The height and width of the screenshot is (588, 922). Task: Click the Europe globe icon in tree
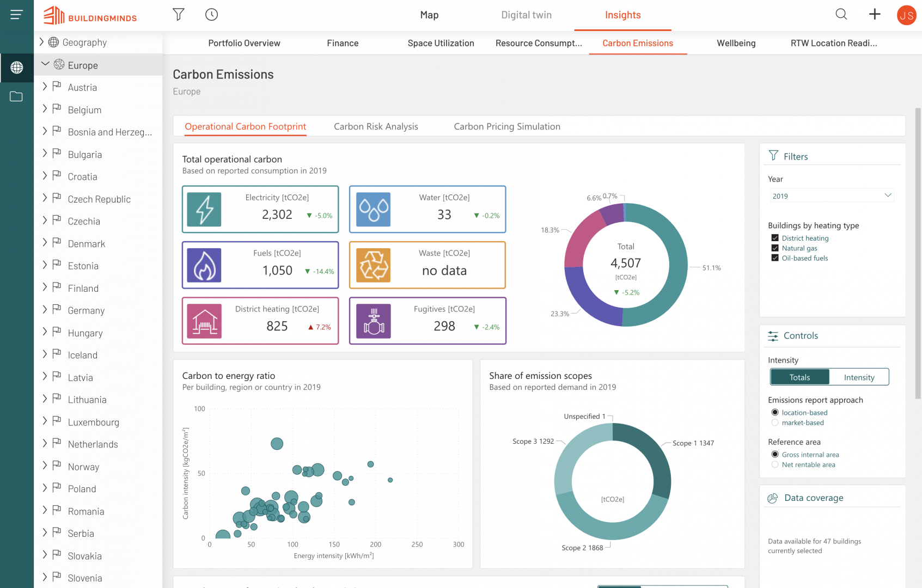[59, 64]
